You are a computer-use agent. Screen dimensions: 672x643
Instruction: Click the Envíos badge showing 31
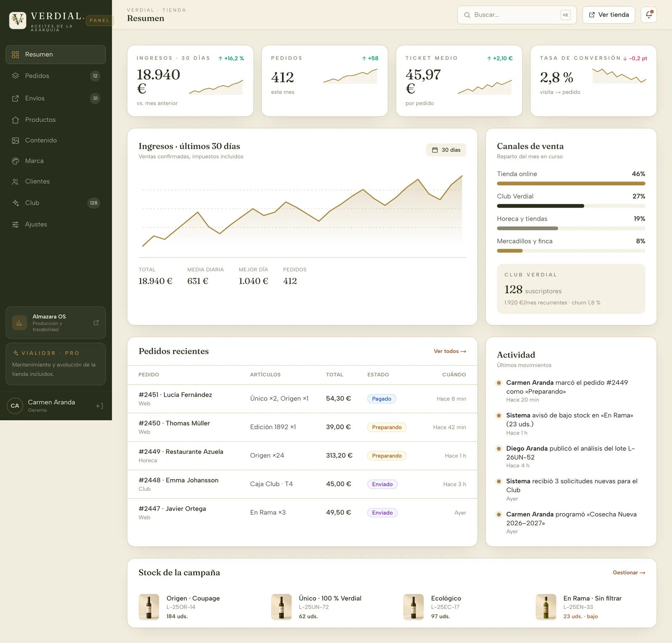click(x=95, y=98)
